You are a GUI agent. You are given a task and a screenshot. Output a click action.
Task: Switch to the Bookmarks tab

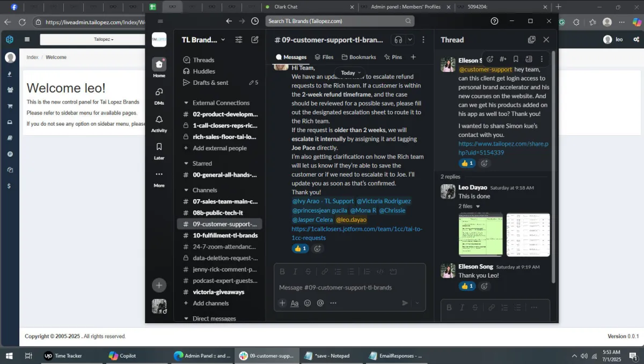358,57
